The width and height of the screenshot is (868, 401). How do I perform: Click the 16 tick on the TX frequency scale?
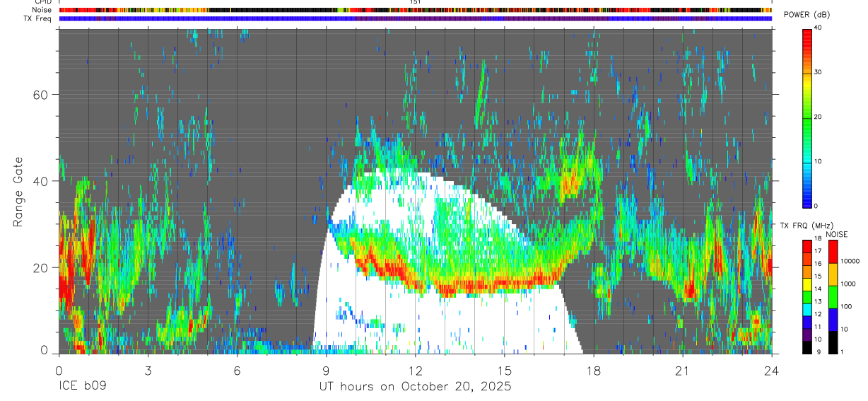(x=817, y=264)
